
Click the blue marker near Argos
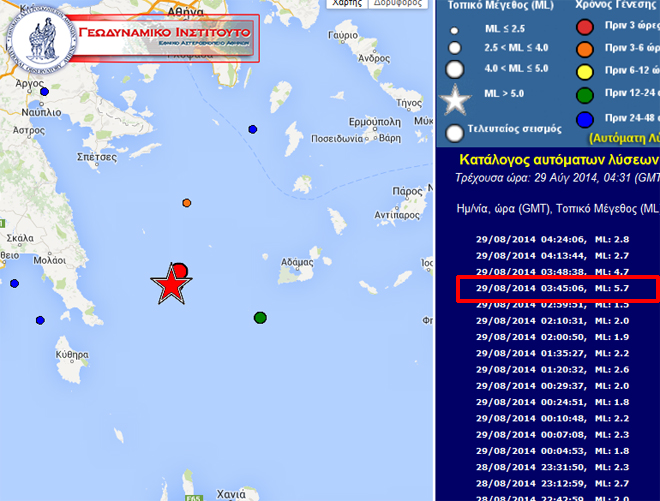pos(44,91)
